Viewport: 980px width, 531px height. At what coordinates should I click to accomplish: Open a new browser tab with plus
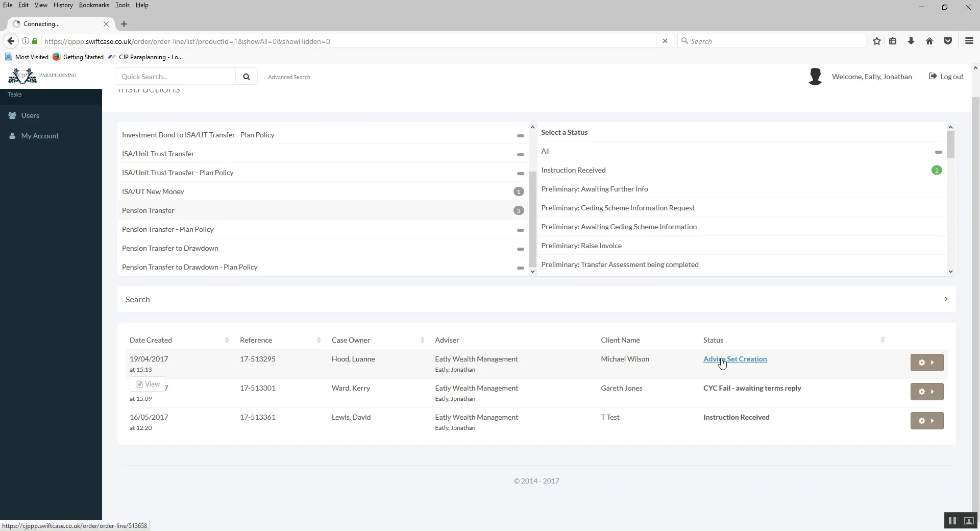pos(124,24)
